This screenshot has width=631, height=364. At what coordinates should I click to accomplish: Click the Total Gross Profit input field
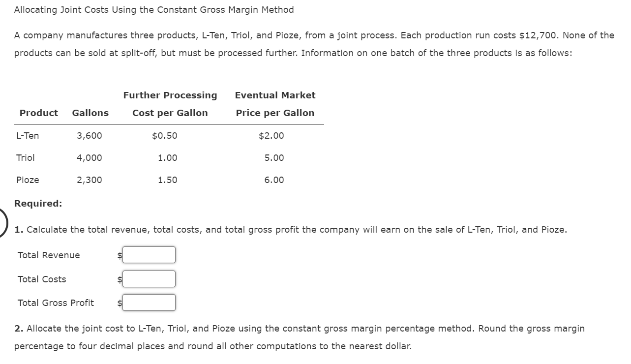[149, 303]
